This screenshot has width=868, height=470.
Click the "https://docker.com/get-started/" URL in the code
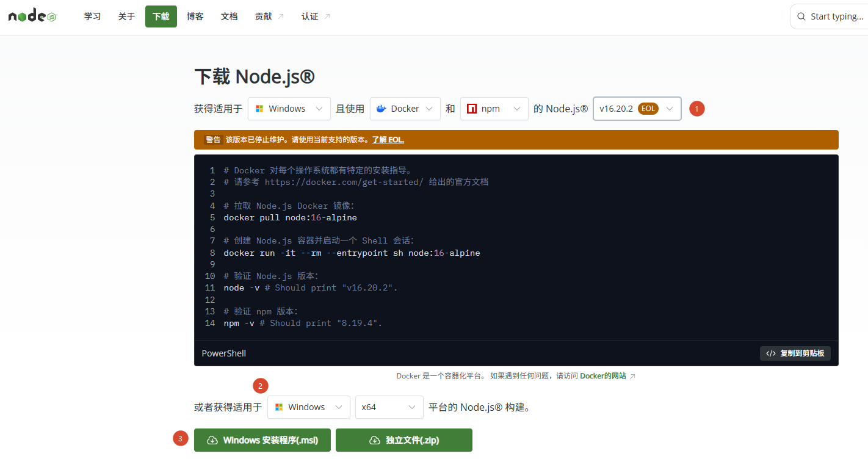[x=344, y=182]
